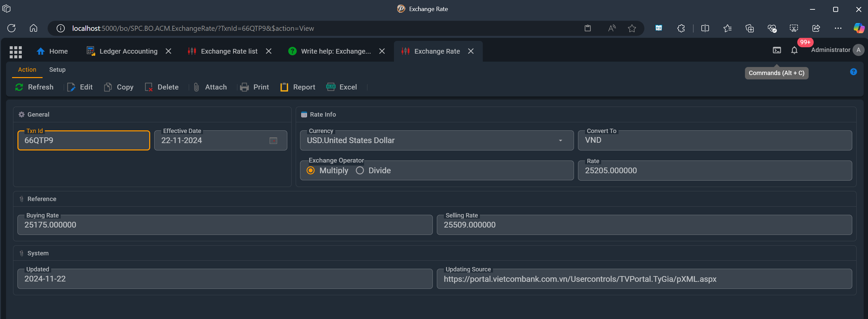Toggle split screen in the browser

(x=705, y=28)
